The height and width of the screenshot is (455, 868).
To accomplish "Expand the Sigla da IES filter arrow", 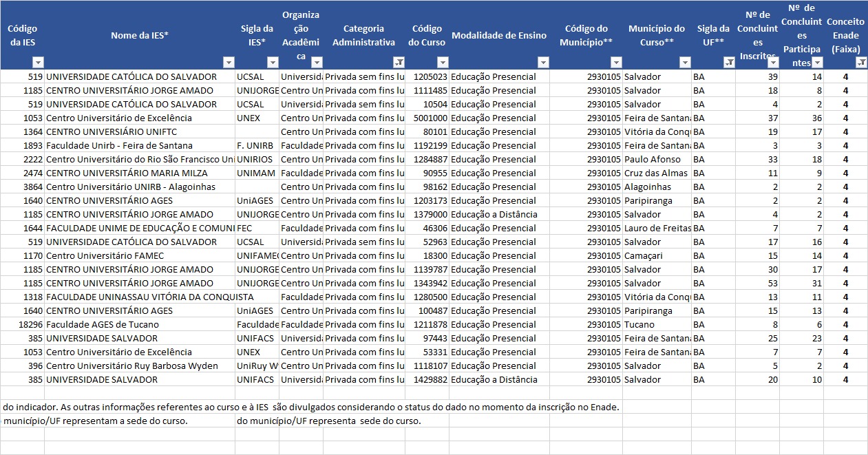I will [x=272, y=63].
